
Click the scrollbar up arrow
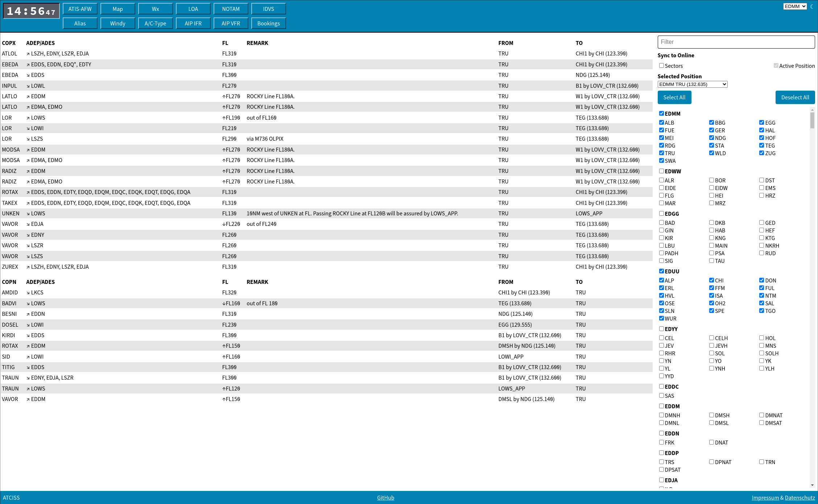click(x=812, y=110)
